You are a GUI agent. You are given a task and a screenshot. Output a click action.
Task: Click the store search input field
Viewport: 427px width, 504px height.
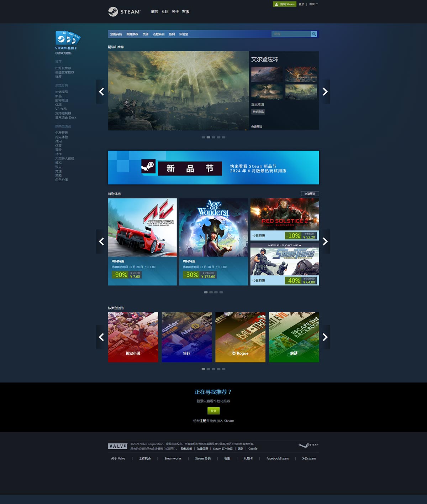[x=291, y=34]
